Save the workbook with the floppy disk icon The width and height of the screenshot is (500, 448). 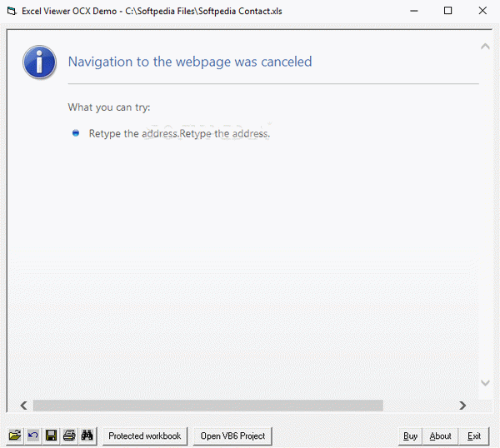(x=51, y=436)
